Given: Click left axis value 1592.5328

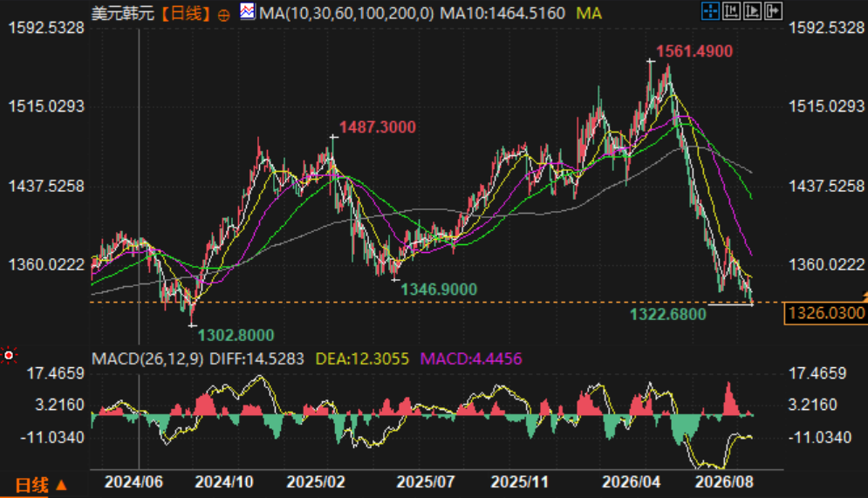Looking at the screenshot, I should click(x=46, y=28).
